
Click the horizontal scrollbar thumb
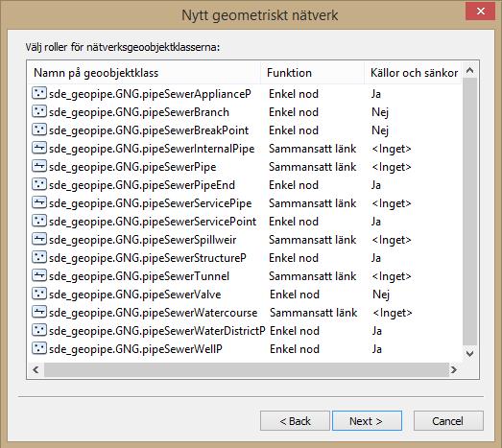coord(247,370)
